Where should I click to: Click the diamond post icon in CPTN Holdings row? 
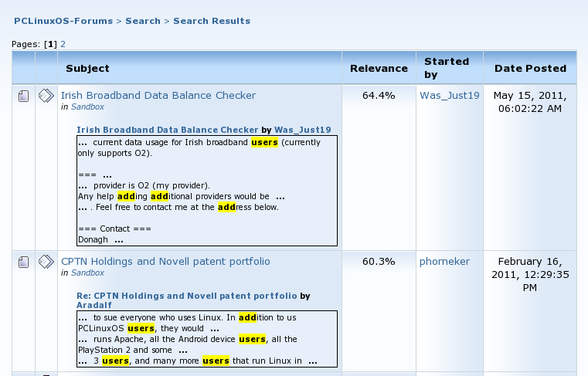pos(46,262)
